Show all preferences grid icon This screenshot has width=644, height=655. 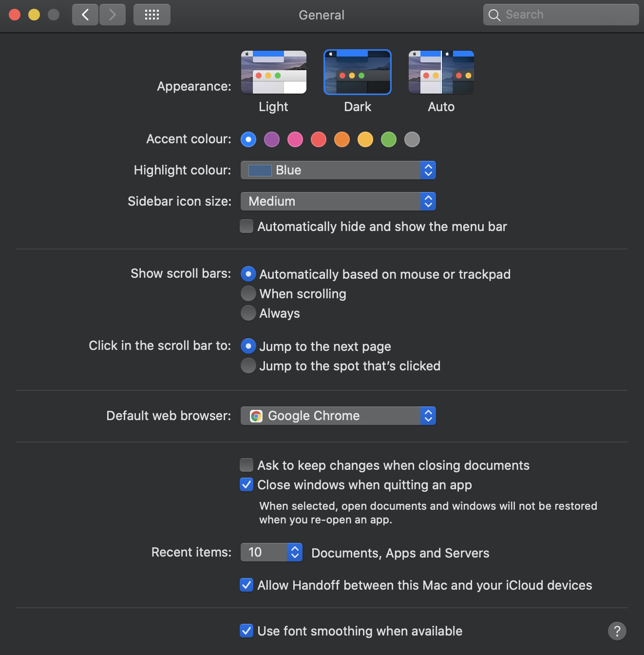[152, 15]
